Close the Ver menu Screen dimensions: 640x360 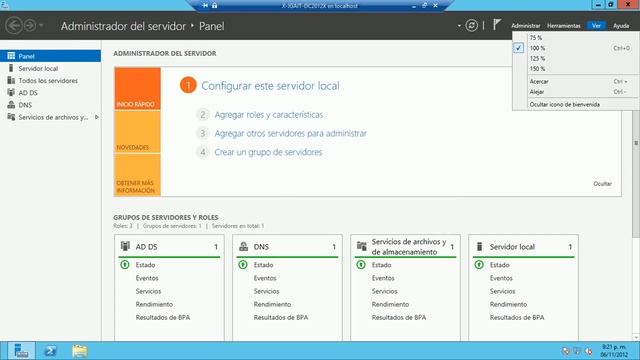coord(596,26)
